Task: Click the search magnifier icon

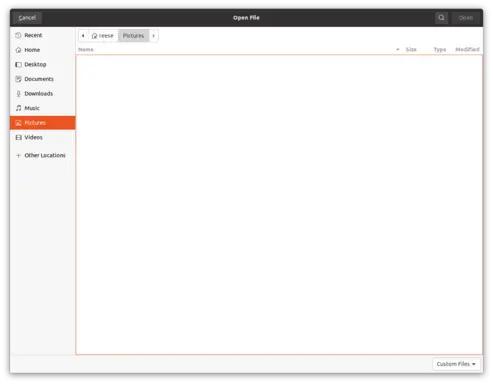Action: point(441,18)
